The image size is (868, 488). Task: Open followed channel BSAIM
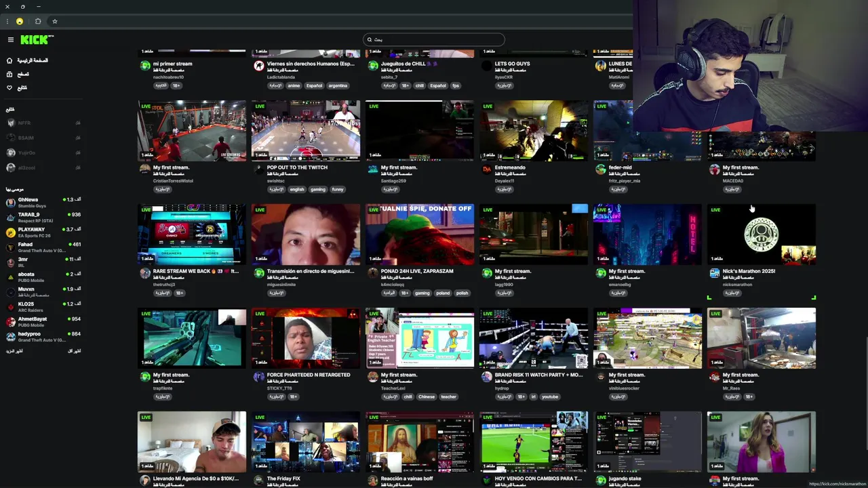(42, 138)
